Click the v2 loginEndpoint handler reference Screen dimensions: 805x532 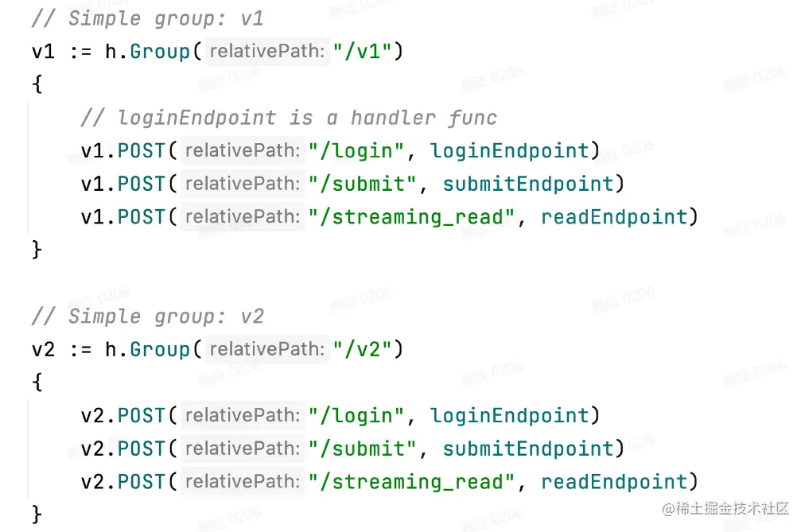click(x=509, y=416)
